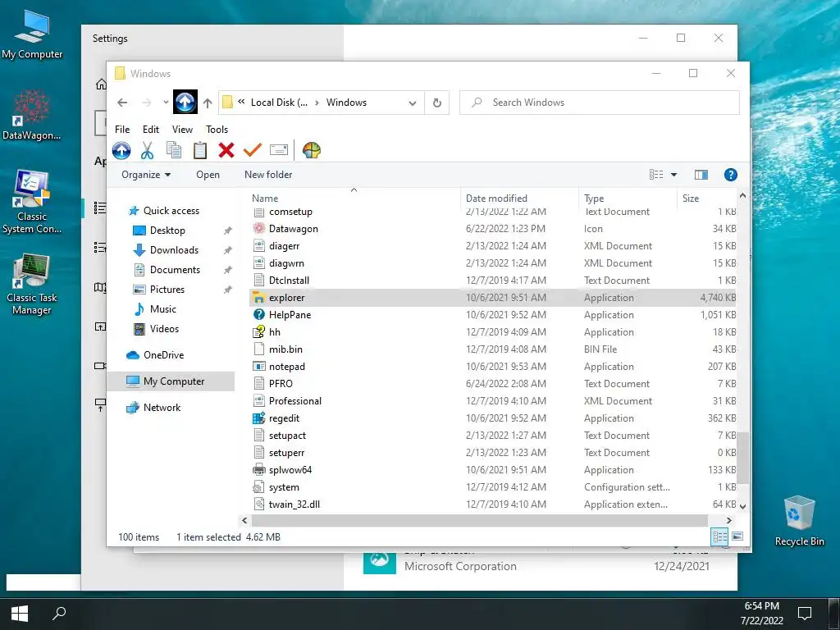Select Music in navigation pane

coord(163,309)
